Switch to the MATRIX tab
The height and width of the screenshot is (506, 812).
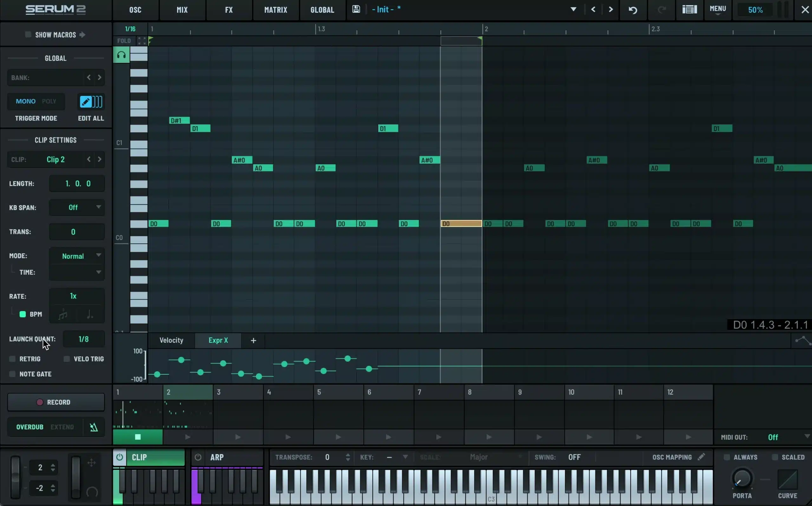coord(275,10)
